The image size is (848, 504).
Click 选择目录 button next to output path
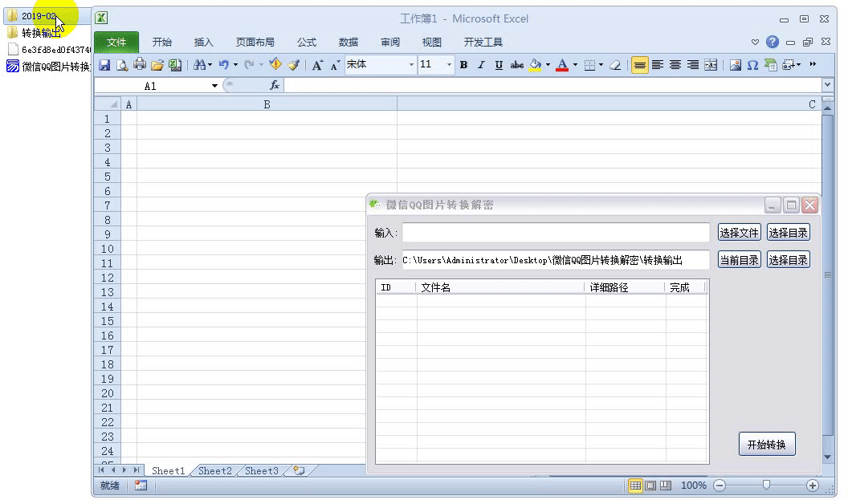tap(788, 260)
